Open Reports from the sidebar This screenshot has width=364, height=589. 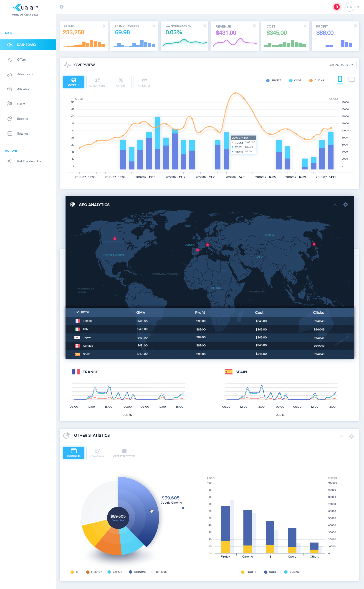tap(22, 119)
